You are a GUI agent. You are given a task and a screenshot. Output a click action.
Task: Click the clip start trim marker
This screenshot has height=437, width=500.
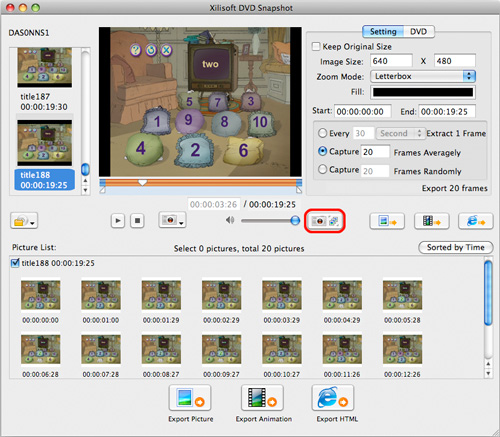[x=102, y=190]
